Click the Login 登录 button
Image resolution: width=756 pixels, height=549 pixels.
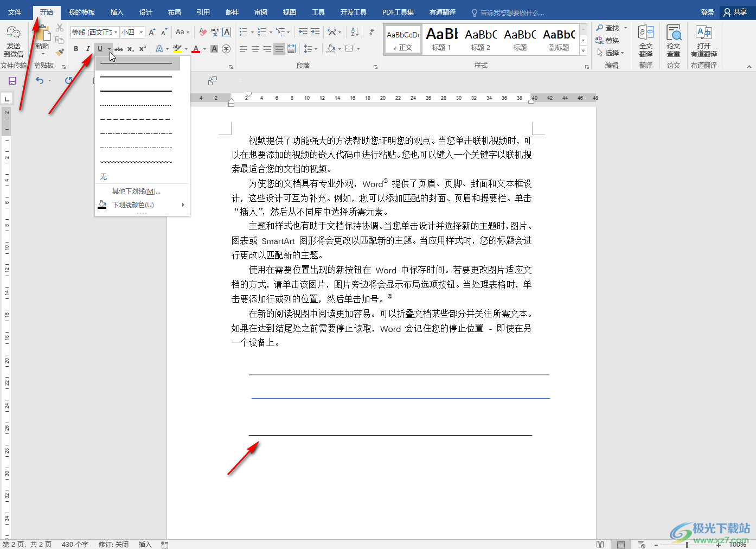pos(708,12)
